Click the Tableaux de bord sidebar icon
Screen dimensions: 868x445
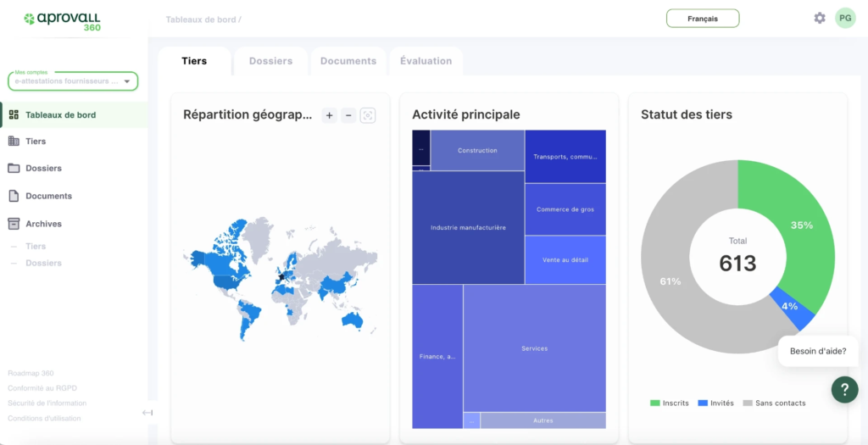point(14,115)
